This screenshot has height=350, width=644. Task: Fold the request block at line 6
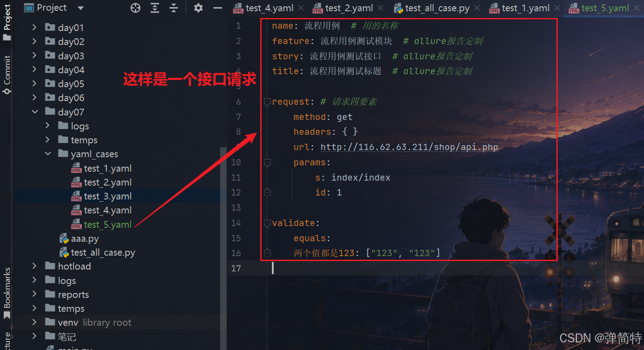tap(267, 102)
